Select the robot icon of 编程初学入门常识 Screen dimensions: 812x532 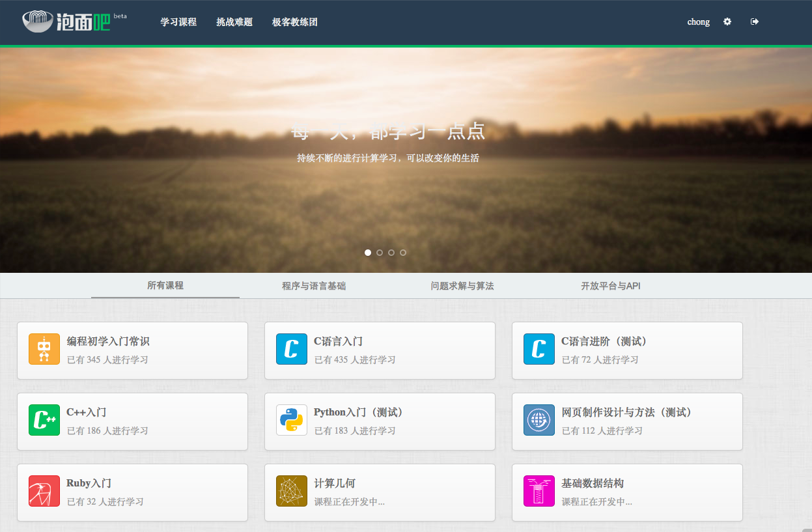pos(44,349)
